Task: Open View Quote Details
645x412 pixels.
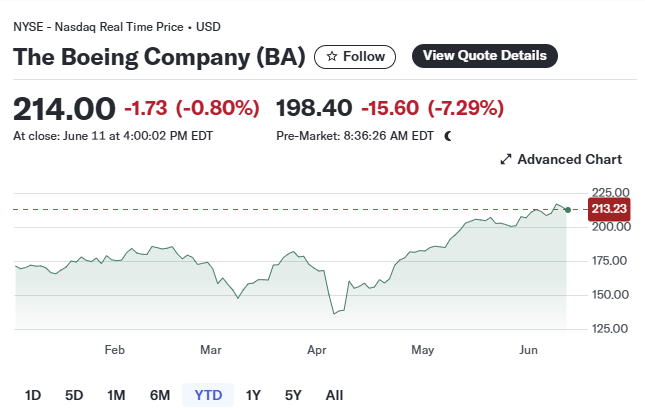Action: (485, 56)
